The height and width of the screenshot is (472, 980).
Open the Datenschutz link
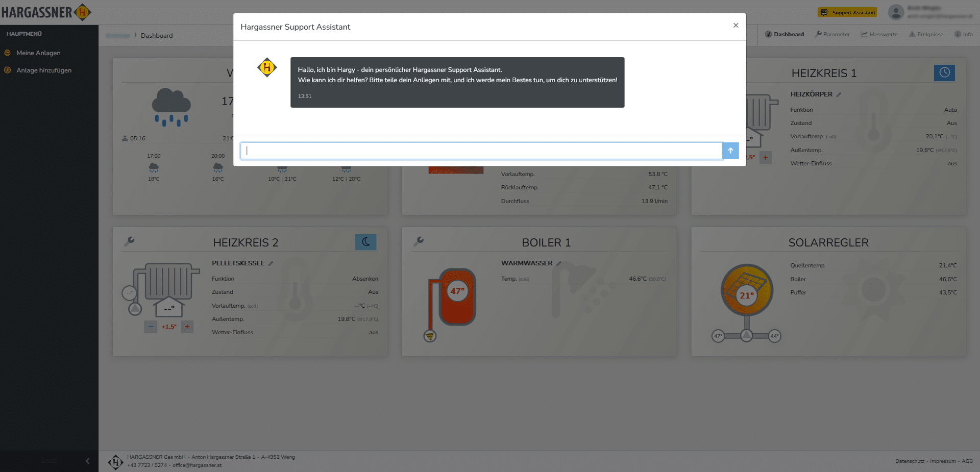coord(910,461)
